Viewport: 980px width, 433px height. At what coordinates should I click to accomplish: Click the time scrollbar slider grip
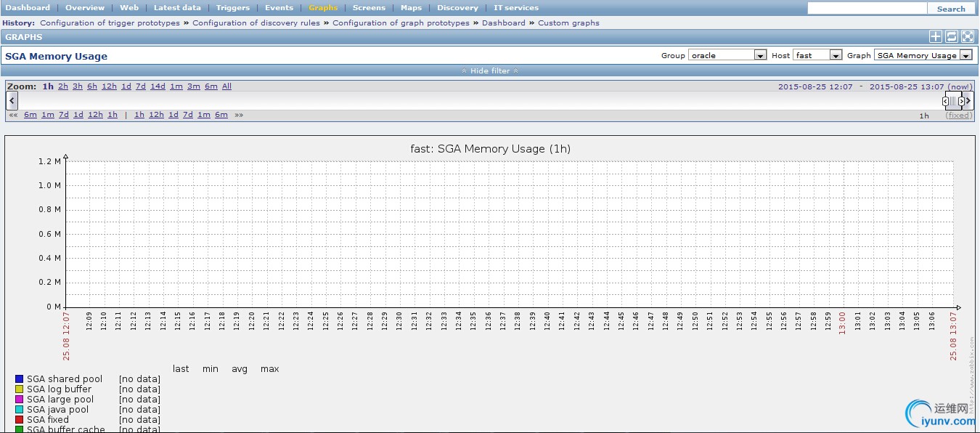953,101
